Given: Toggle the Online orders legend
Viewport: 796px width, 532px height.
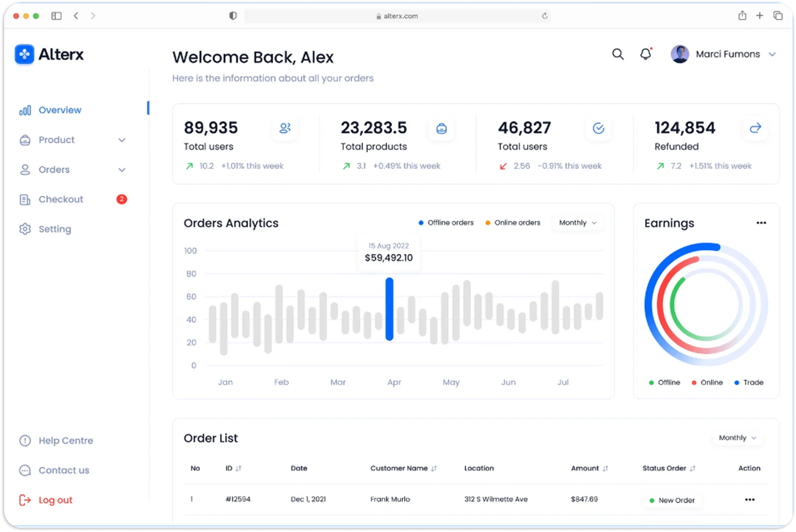Looking at the screenshot, I should tap(513, 223).
